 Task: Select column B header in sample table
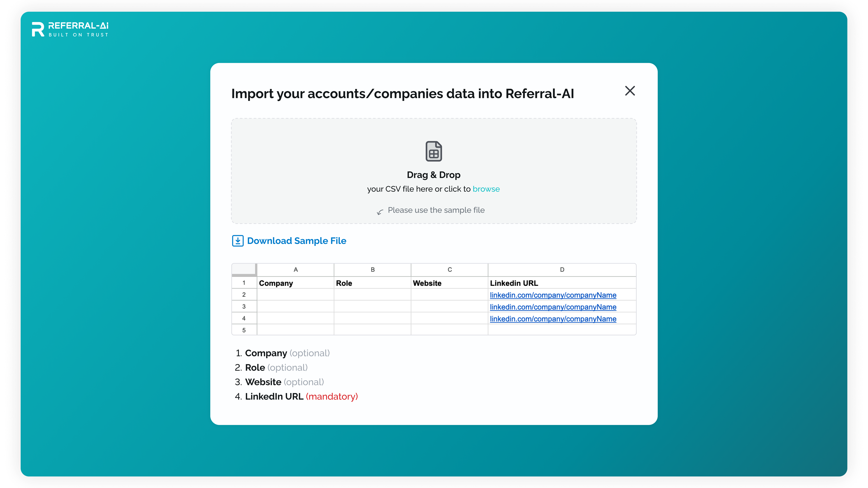tap(372, 269)
